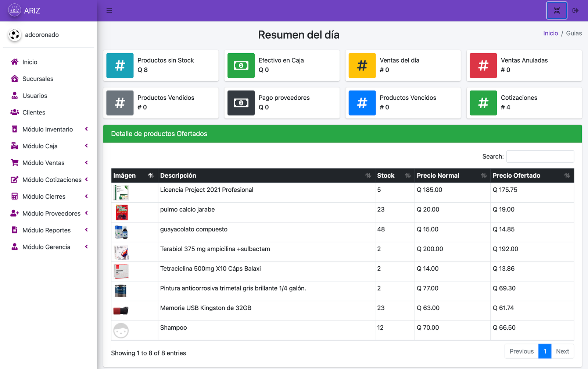588x369 pixels.
Task: Open Módulo Reportes in the sidebar
Action: 49,230
